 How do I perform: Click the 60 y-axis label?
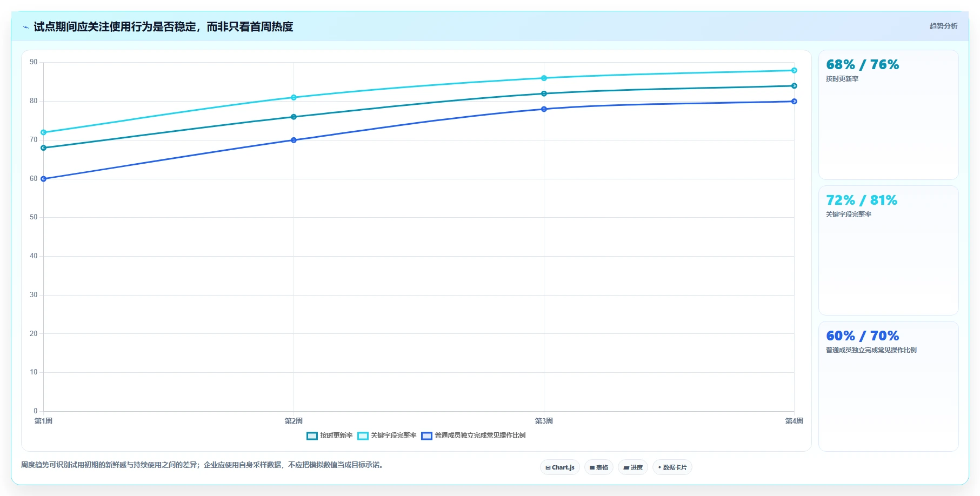click(x=34, y=179)
